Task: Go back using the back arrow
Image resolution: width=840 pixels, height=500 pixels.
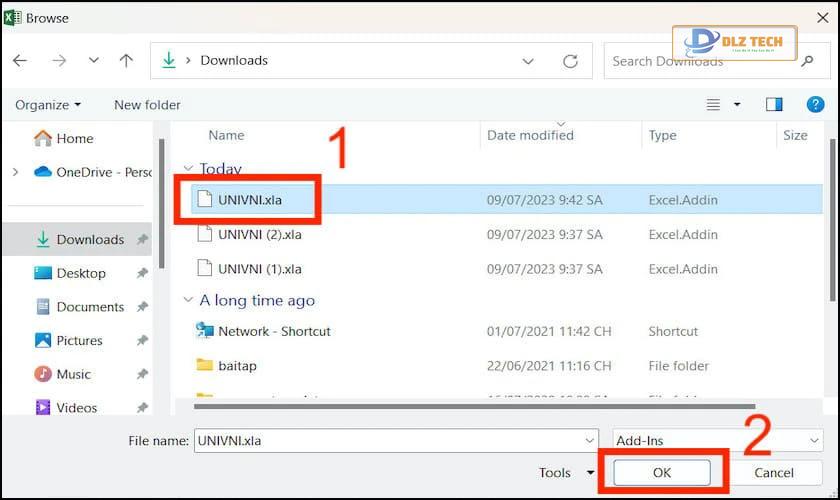Action: (20, 61)
